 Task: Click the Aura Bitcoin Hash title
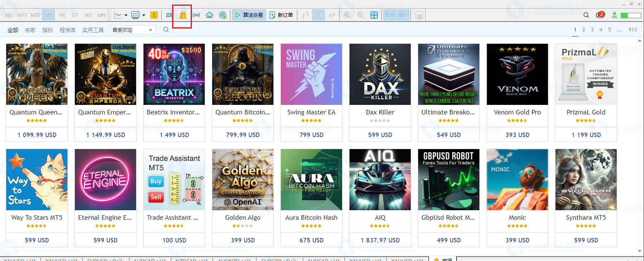(311, 218)
